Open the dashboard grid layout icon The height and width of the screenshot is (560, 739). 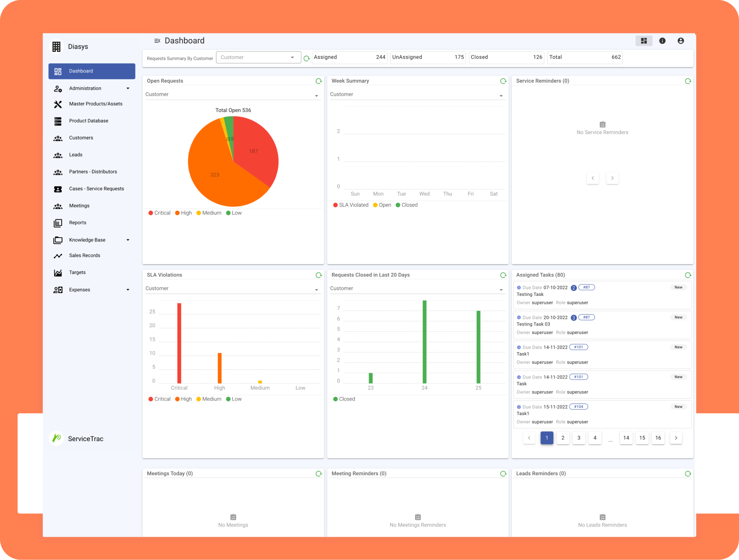click(x=644, y=41)
